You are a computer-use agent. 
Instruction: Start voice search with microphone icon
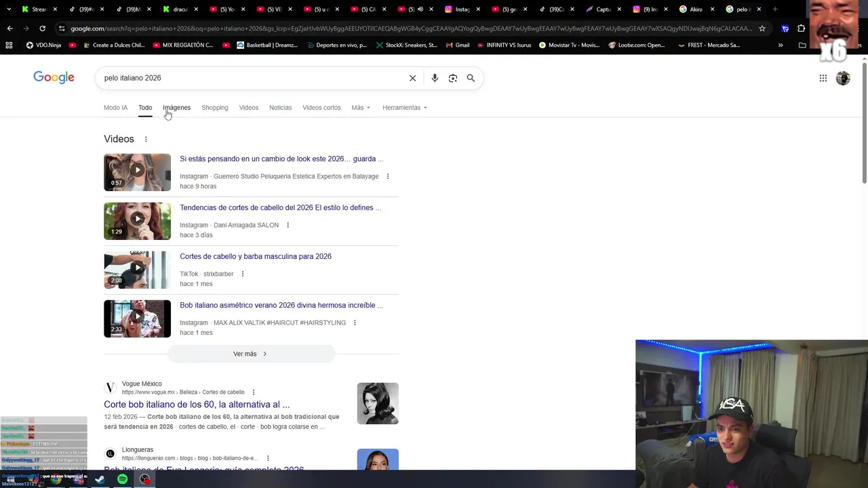coord(435,78)
